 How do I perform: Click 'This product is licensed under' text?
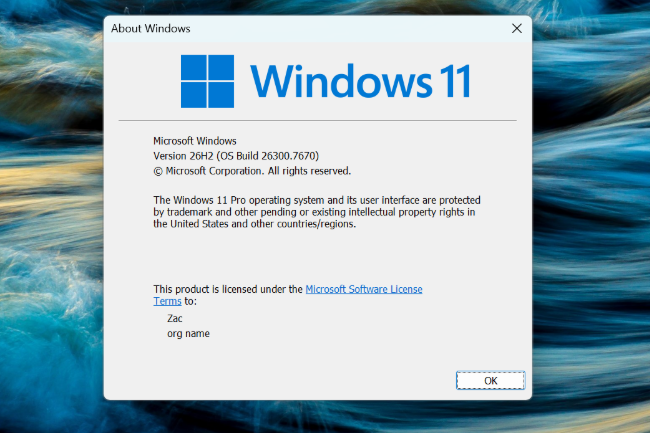(227, 288)
